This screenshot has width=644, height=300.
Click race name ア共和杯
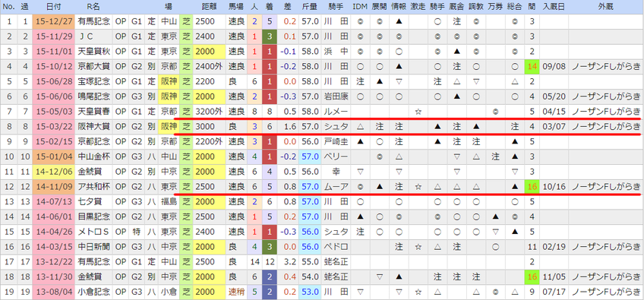(x=93, y=187)
